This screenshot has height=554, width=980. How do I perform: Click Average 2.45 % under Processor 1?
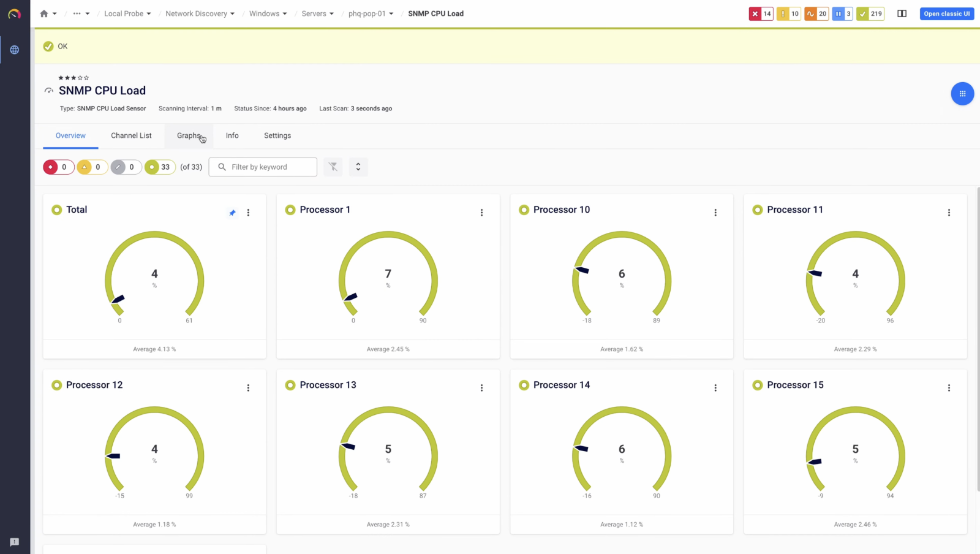(388, 349)
